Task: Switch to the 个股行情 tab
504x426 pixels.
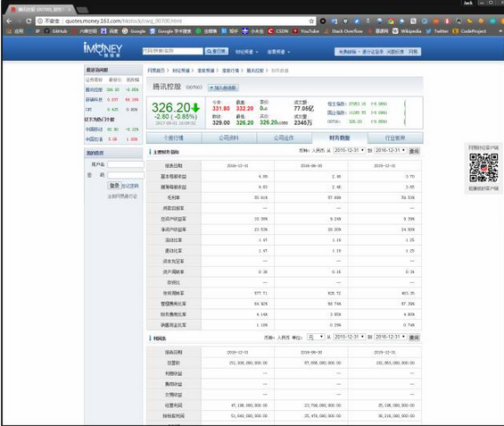Action: [174, 138]
